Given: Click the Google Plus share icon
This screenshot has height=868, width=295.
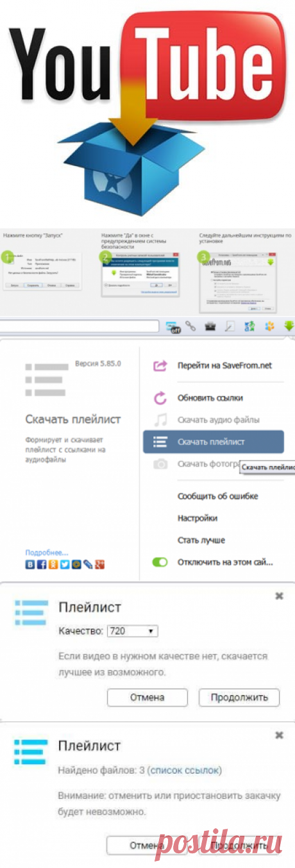Looking at the screenshot, I should click(99, 564).
